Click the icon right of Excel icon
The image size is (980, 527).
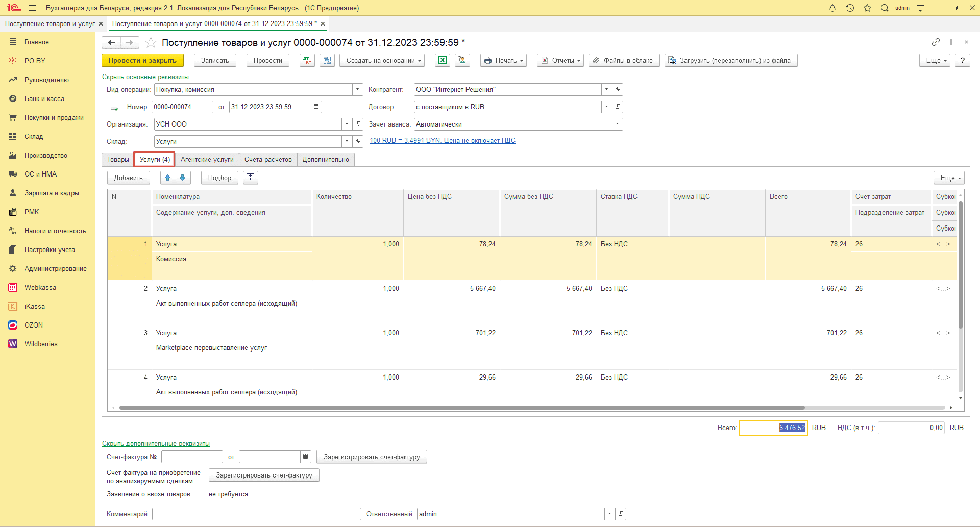point(462,60)
